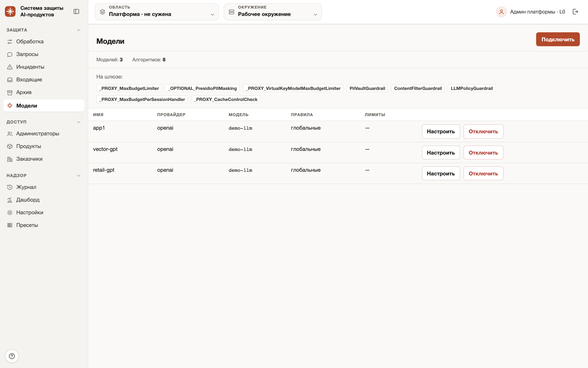Click the Обработка sliders icon
Screen dimensions: 588x368
pos(10,42)
